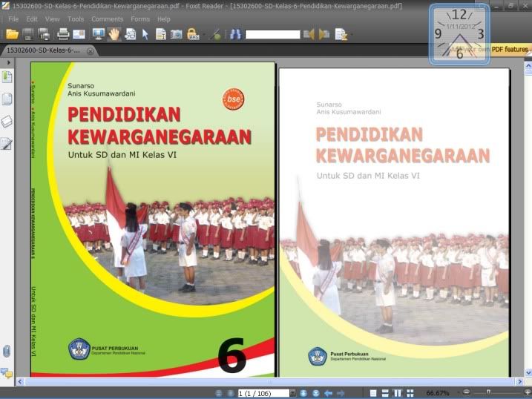
Task: Click the PDF features banner link
Action: coord(510,49)
